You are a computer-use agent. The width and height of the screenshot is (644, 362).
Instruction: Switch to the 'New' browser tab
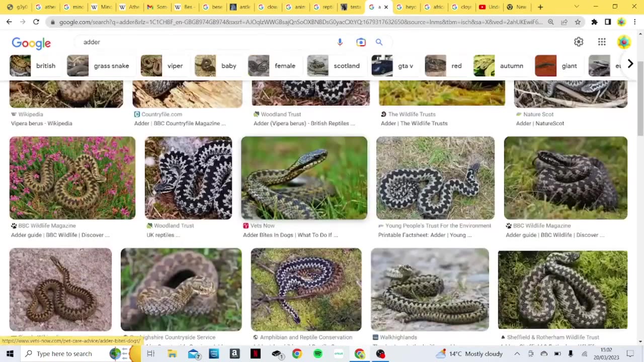point(516,7)
